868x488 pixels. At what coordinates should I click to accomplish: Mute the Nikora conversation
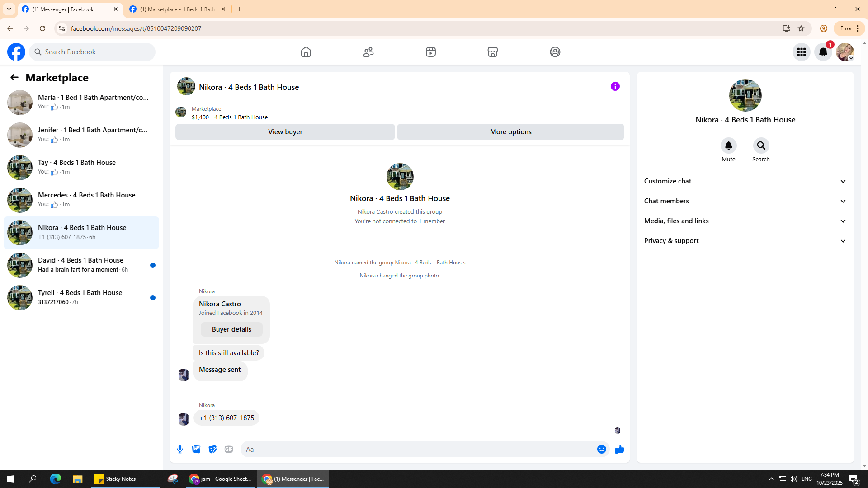(728, 146)
